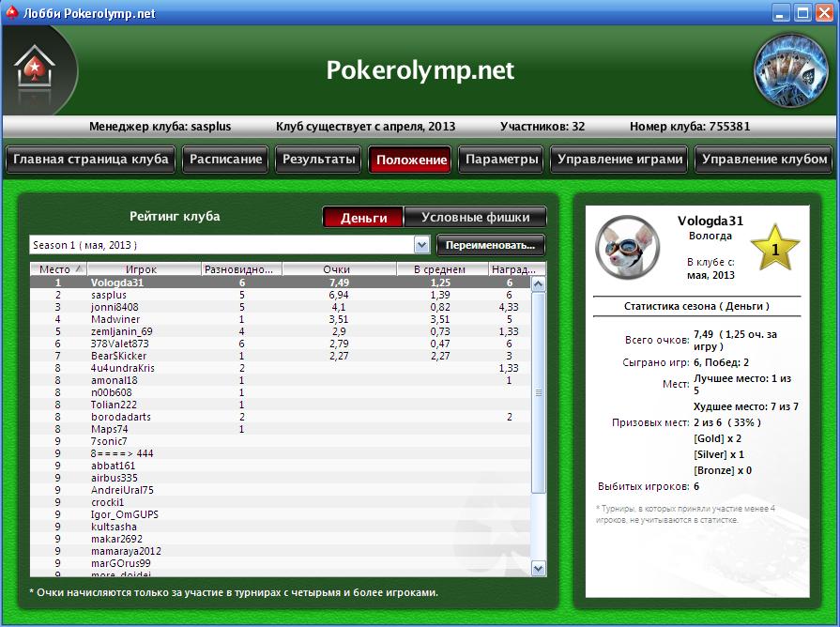Image resolution: width=840 pixels, height=627 pixels.
Task: Select player makar2692 row
Action: coord(281,539)
